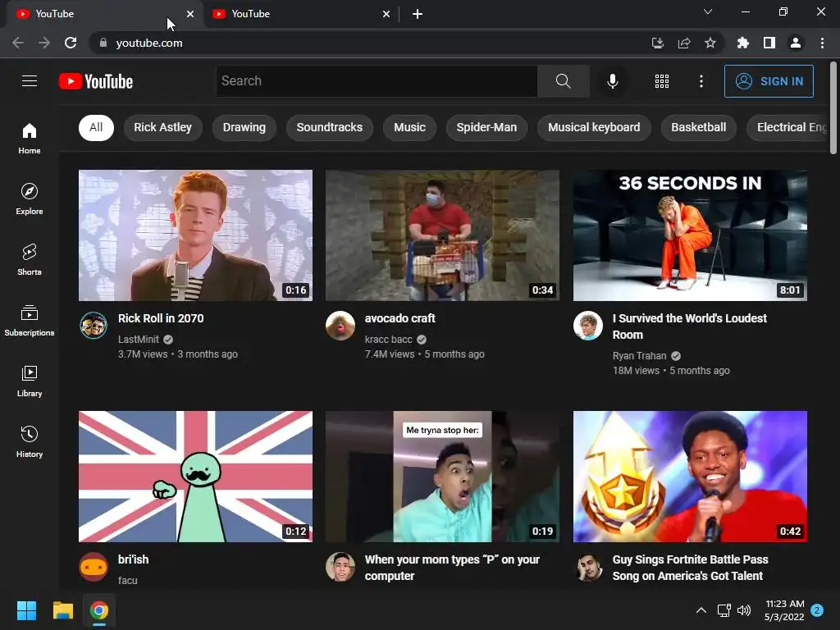This screenshot has height=630, width=840.
Task: Open the YouTube apps grid icon
Action: 662,81
